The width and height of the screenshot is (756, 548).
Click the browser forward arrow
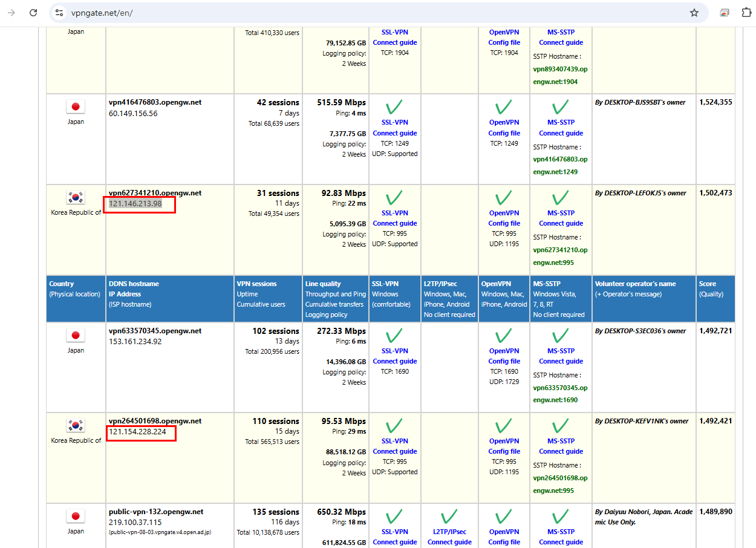(x=11, y=13)
